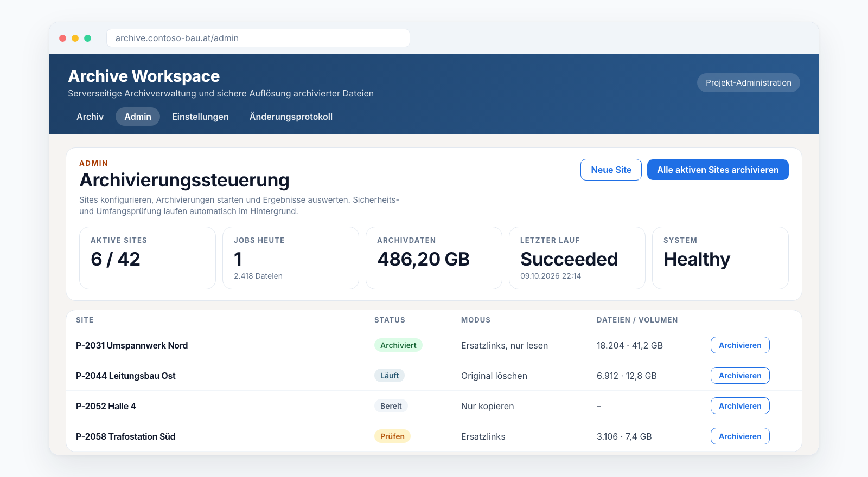The height and width of the screenshot is (477, 868).
Task: Focus the archive.contoso-bau.at/admin address bar
Action: [x=258, y=38]
